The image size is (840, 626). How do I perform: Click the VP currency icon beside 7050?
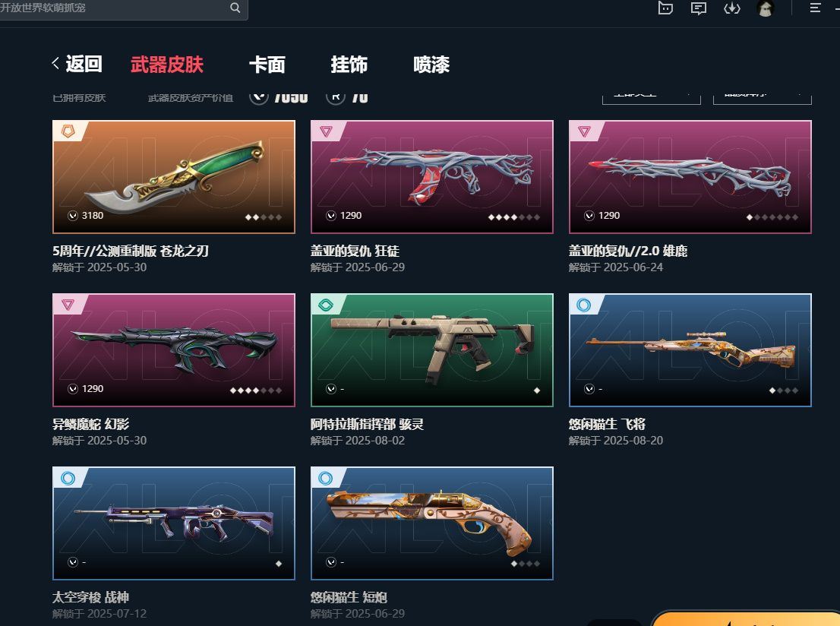point(259,97)
